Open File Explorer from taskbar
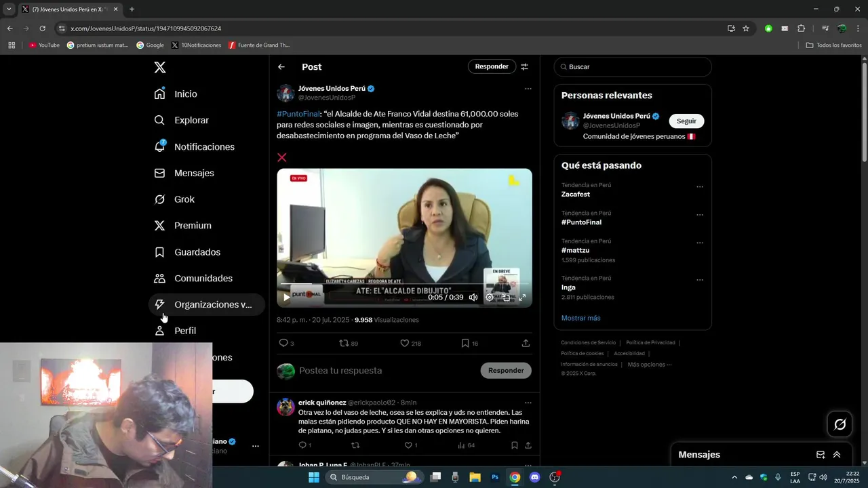 (475, 477)
